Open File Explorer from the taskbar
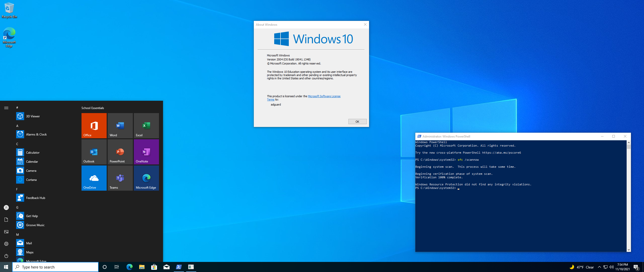Screen dimensions: 644x272 (142, 267)
